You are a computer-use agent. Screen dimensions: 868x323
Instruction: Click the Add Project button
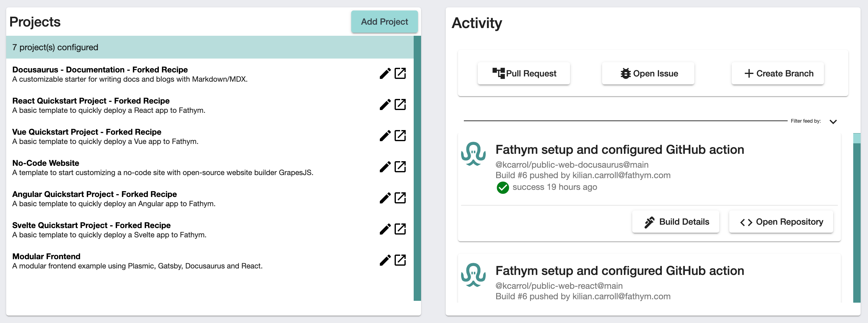coord(384,22)
